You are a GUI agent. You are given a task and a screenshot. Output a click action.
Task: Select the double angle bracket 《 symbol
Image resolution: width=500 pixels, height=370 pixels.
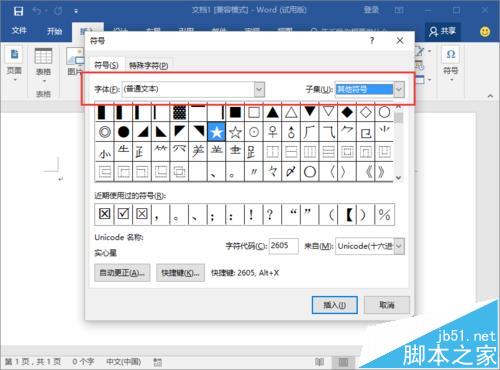368,172
